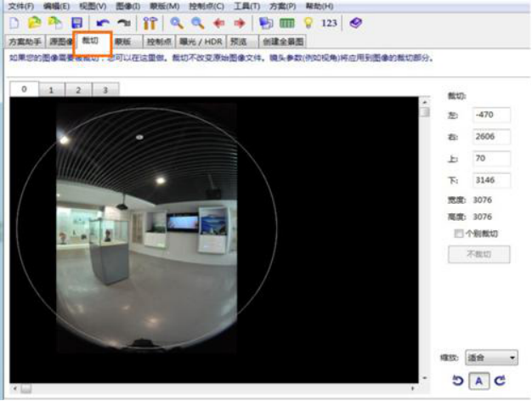Save project with the floppy disk icon
Image resolution: width=532 pixels, height=401 pixels.
click(76, 23)
